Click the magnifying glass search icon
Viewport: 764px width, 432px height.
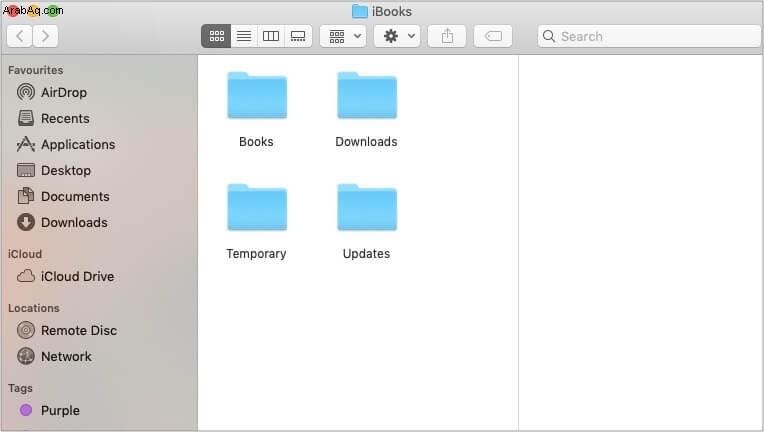pyautogui.click(x=549, y=36)
